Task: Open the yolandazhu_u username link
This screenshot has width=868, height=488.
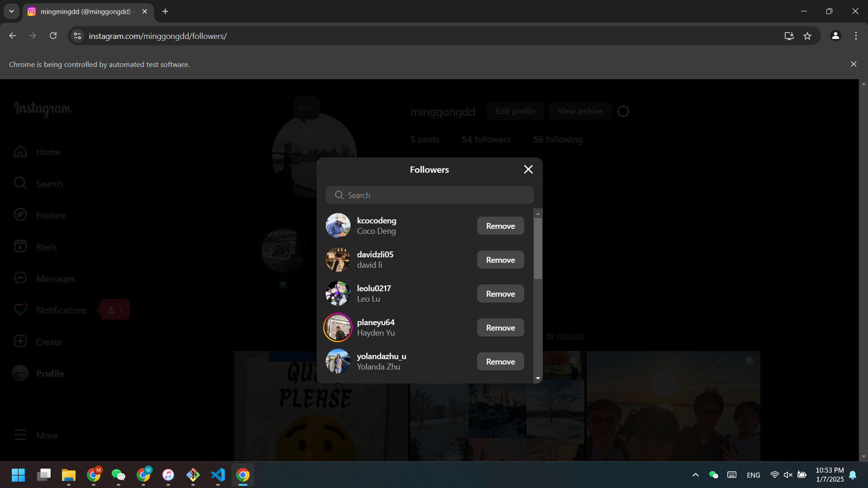Action: (x=381, y=356)
